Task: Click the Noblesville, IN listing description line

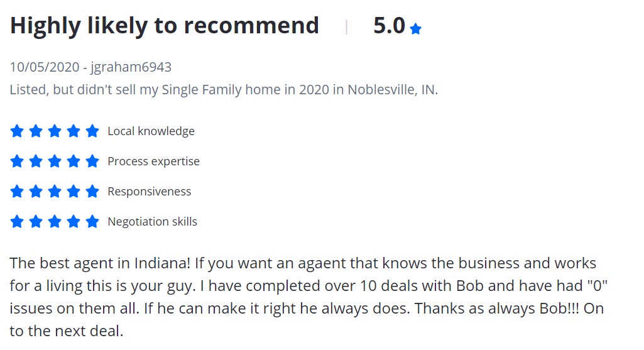Action: pyautogui.click(x=224, y=90)
